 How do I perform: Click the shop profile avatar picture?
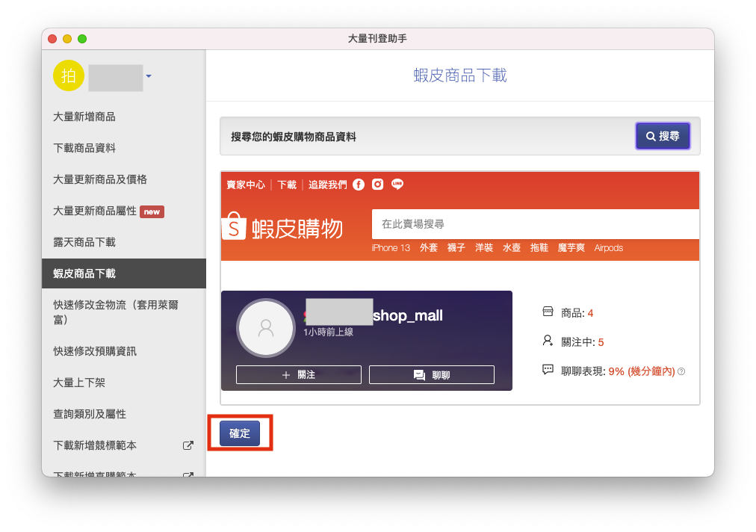265,327
